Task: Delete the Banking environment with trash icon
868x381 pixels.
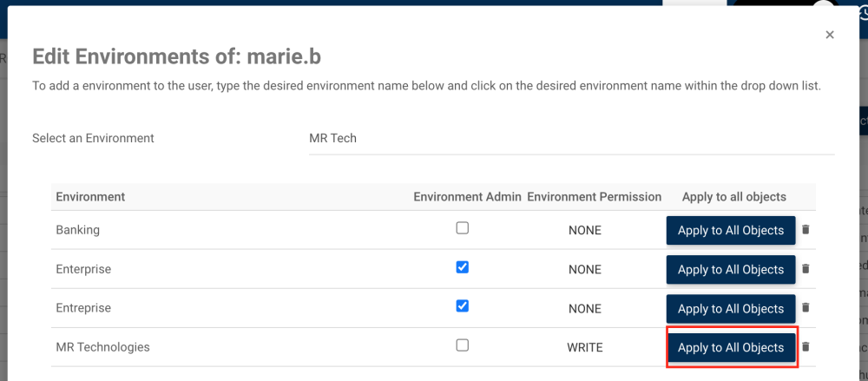Action: pyautogui.click(x=806, y=230)
